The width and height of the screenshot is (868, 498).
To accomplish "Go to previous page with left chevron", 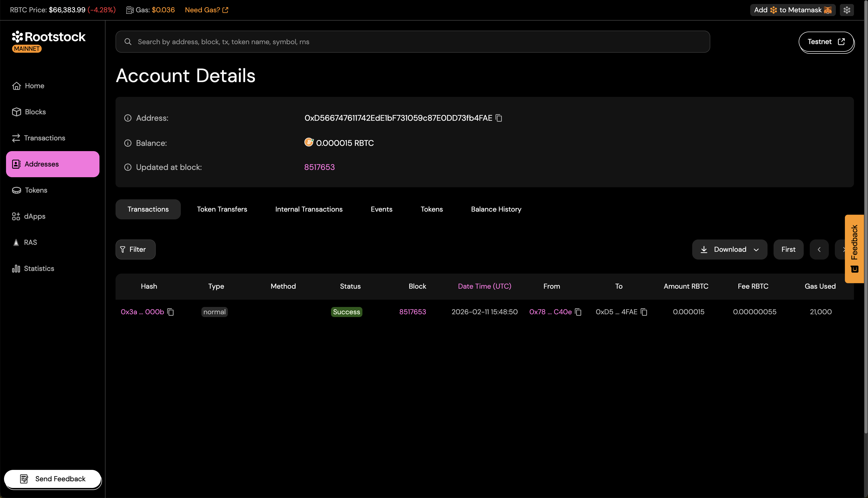I will click(819, 249).
